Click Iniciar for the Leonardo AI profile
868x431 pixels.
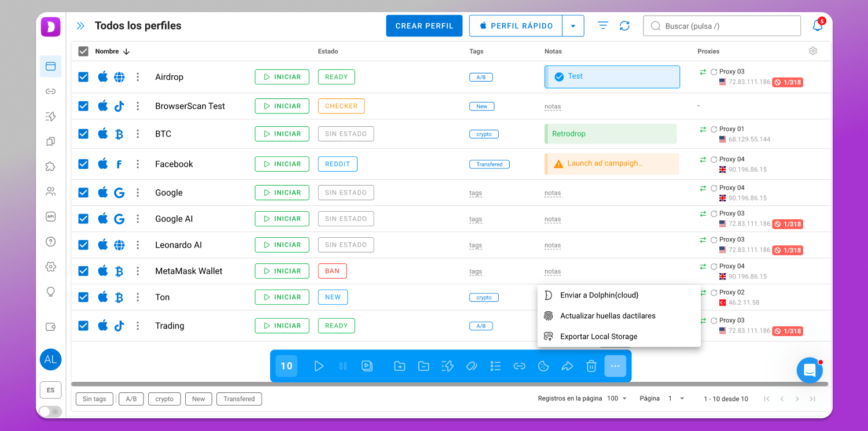point(282,245)
